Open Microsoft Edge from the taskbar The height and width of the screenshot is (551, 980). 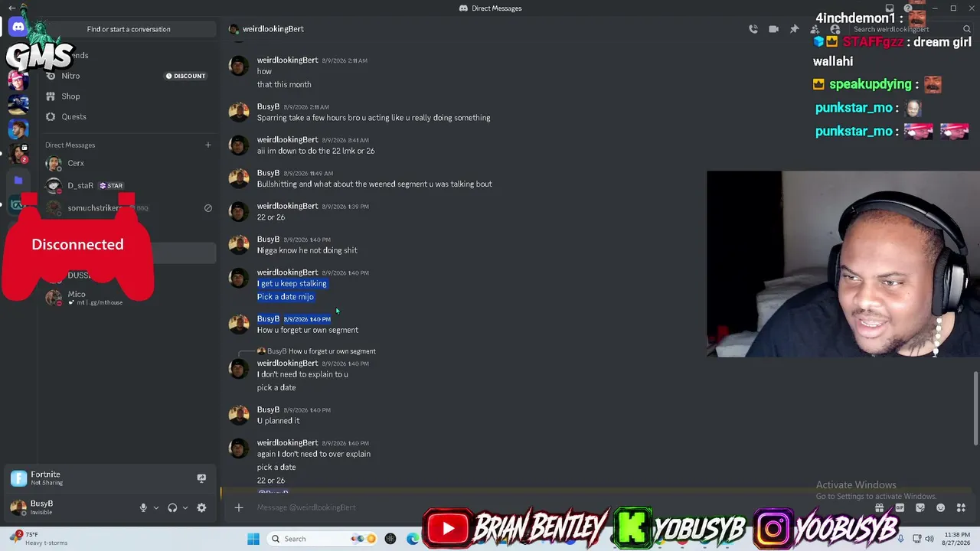pyautogui.click(x=413, y=539)
